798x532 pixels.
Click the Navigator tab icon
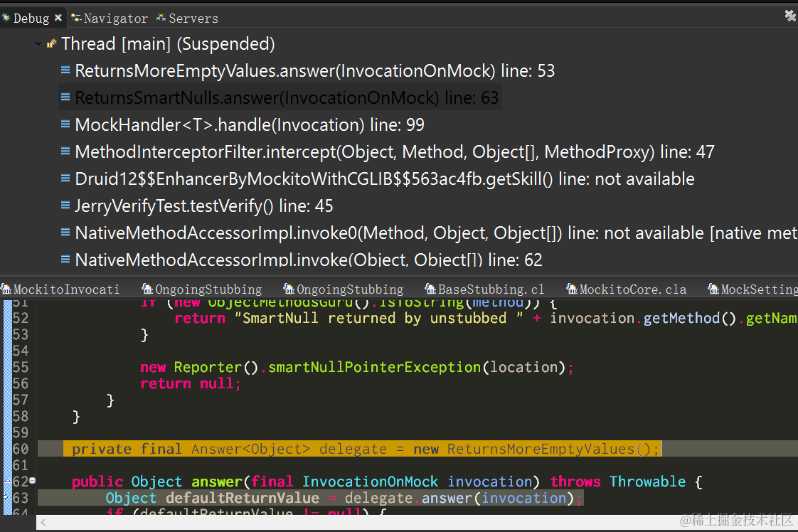pos(76,18)
